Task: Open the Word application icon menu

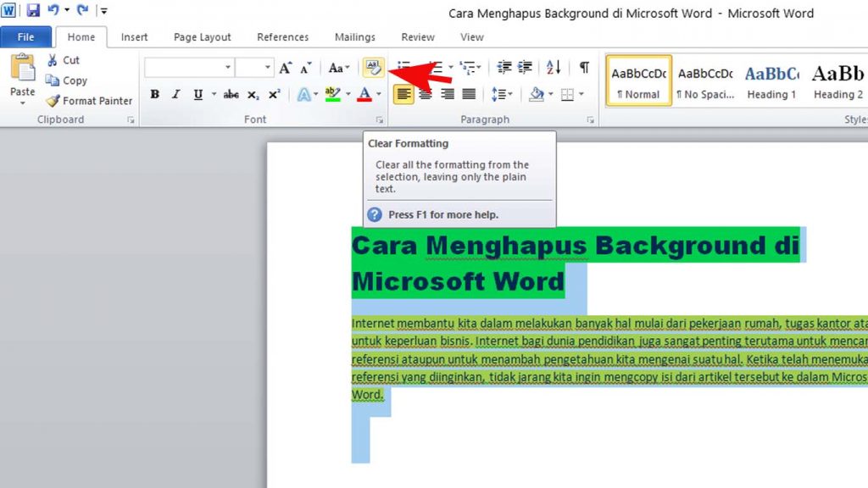Action: tap(8, 10)
